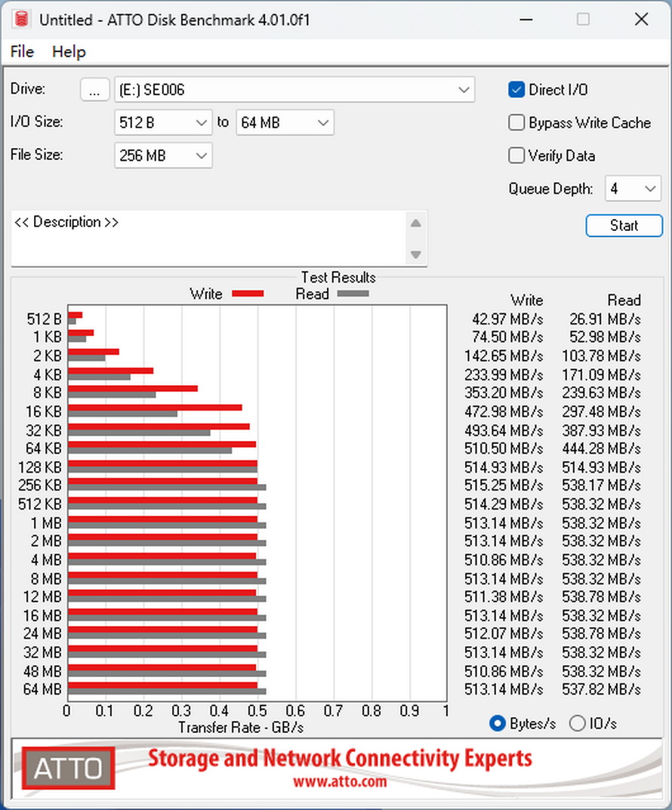Select the IO/s radio button
Image resolution: width=672 pixels, height=810 pixels.
(x=578, y=723)
